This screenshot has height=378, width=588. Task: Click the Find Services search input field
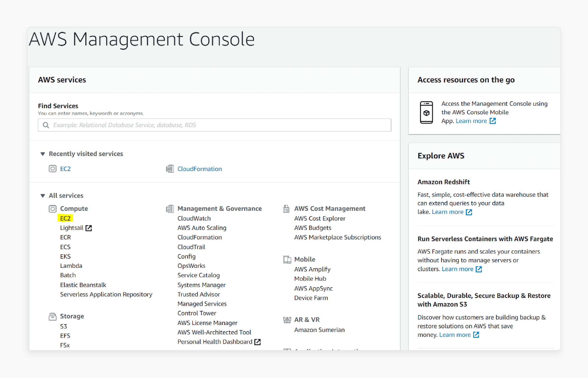[214, 125]
